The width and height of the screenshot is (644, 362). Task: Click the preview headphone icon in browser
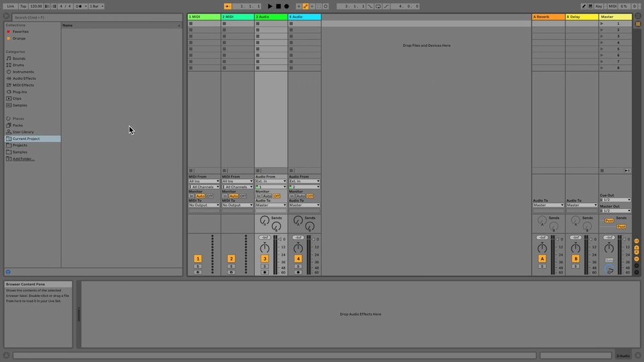click(8, 271)
